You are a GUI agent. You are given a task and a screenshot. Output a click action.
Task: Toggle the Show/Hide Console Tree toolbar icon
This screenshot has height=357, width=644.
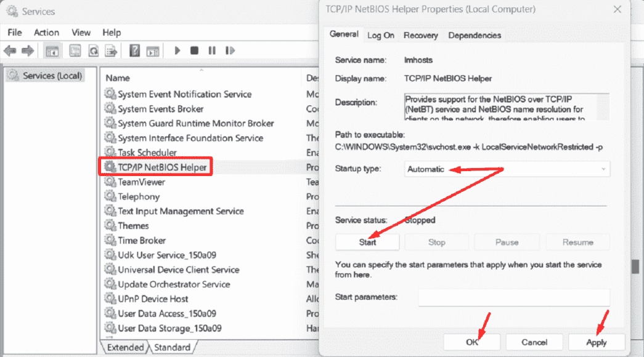[x=52, y=51]
